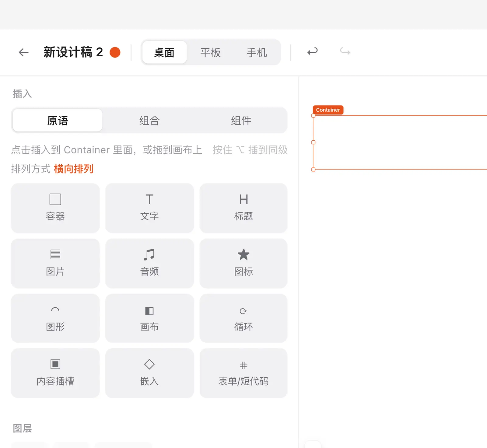Select the 原语 primitives tab

click(58, 121)
